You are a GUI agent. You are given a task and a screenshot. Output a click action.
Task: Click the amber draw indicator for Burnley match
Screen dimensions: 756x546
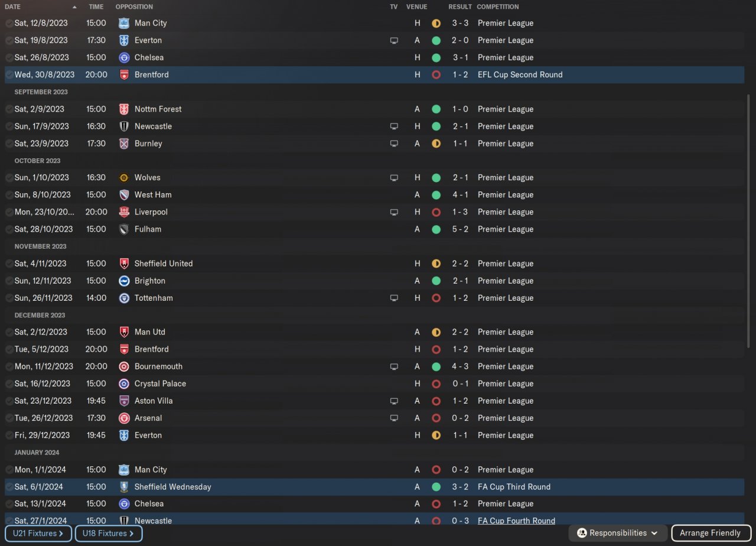click(x=436, y=144)
